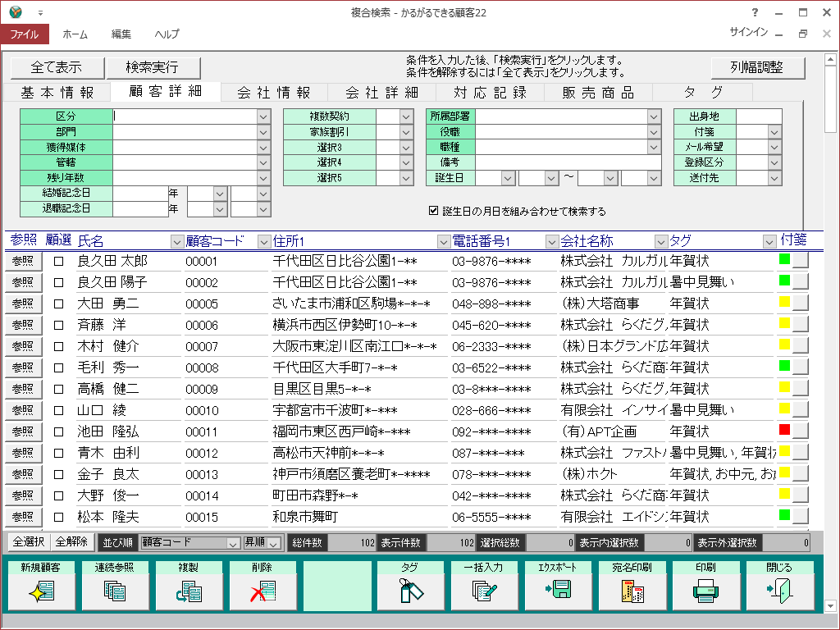Screen dimensions: 840x630
Task: Open the 付箋 filter dropdown
Action: (x=774, y=132)
